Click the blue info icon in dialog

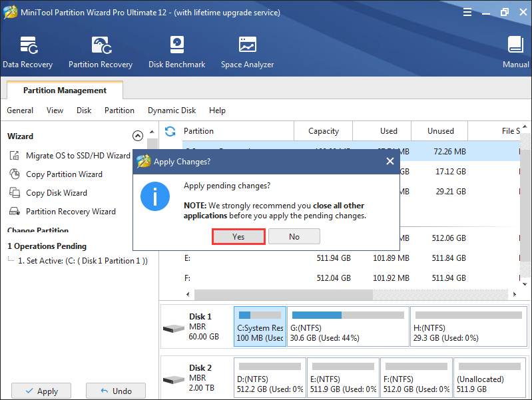[155, 196]
